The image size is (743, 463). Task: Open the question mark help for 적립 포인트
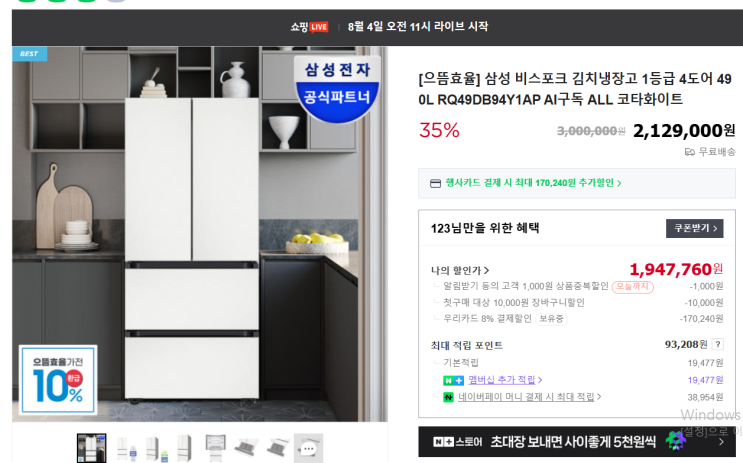tap(718, 345)
